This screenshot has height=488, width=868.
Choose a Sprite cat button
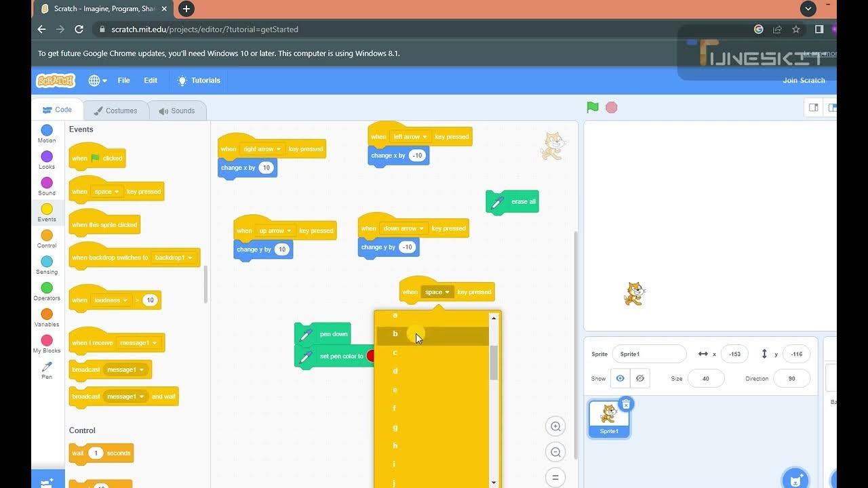(795, 479)
